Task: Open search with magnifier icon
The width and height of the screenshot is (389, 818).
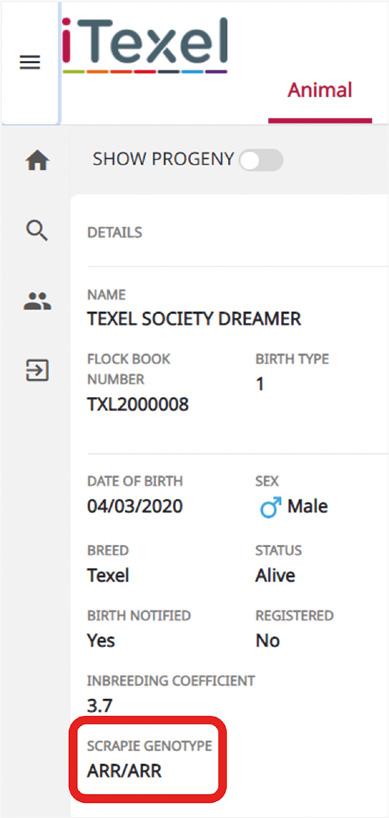Action: point(37,230)
